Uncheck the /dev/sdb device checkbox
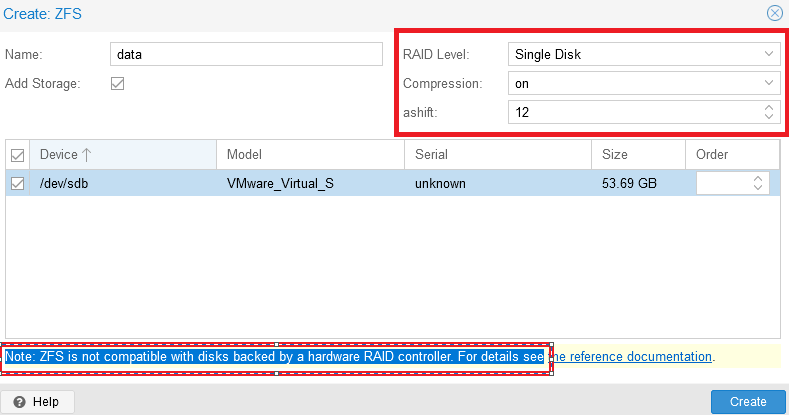The width and height of the screenshot is (789, 419). [x=17, y=183]
